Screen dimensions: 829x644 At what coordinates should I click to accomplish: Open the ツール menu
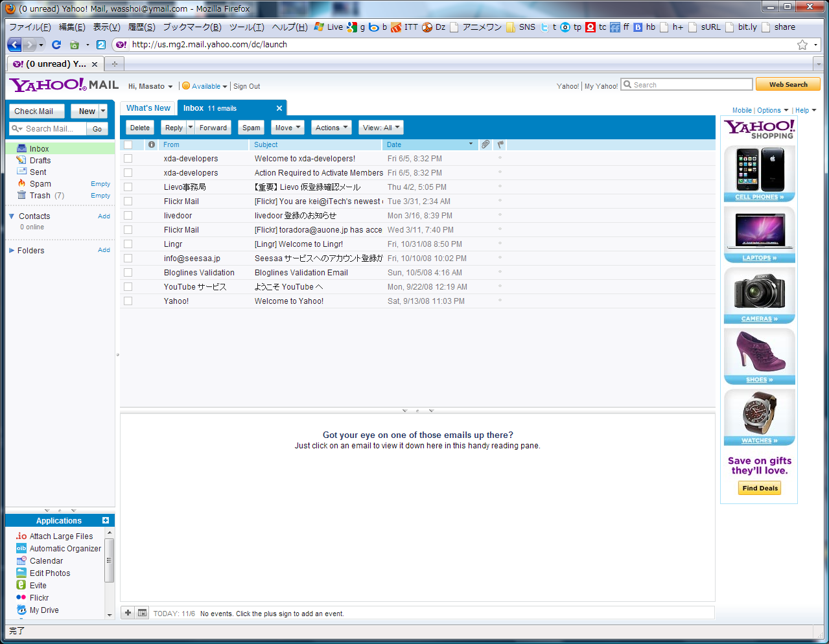pos(246,27)
